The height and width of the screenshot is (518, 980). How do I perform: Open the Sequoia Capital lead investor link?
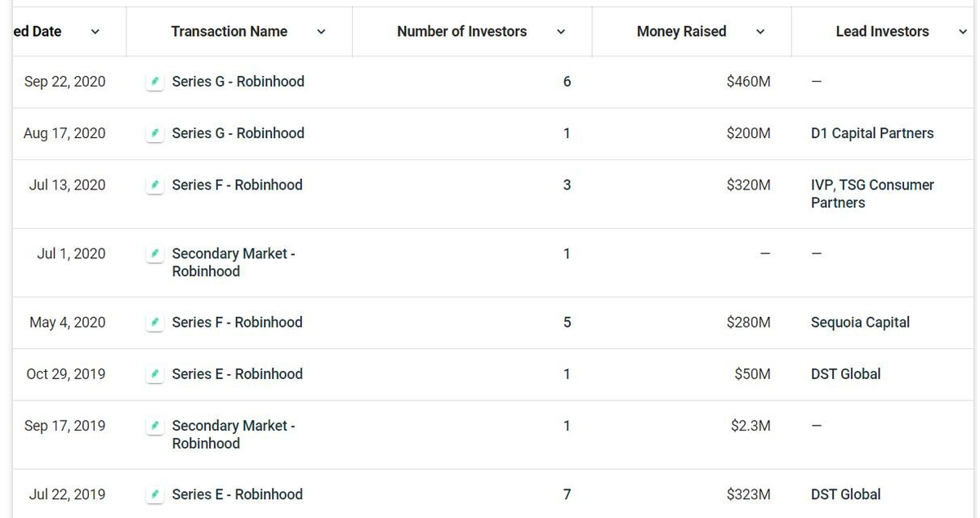[860, 322]
